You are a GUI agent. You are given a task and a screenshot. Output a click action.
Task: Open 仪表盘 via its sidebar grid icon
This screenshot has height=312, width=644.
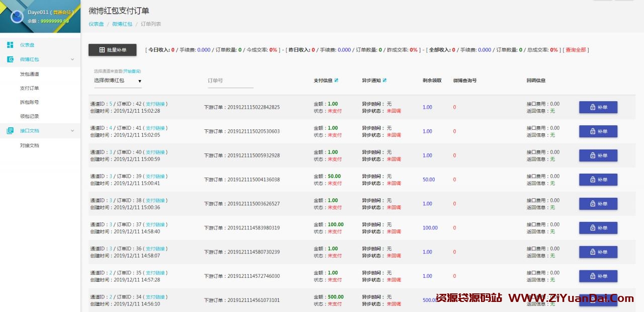[x=10, y=45]
